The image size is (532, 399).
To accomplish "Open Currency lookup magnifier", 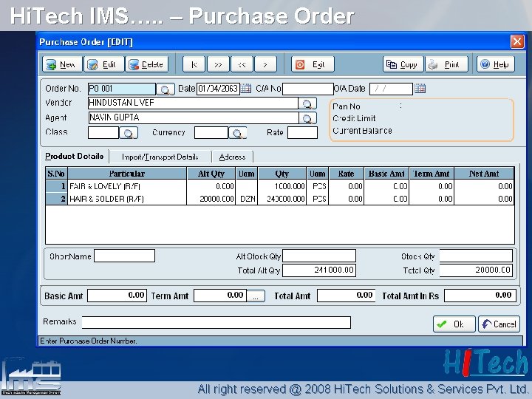I will (237, 133).
